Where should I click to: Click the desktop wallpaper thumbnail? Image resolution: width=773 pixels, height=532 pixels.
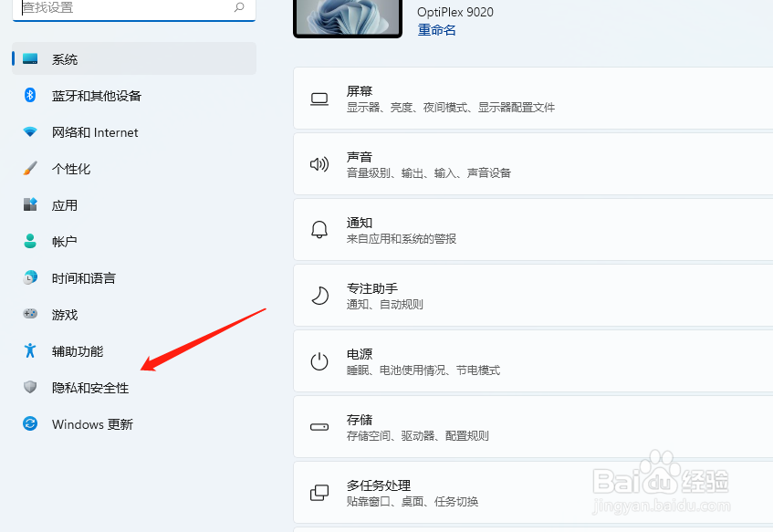(x=348, y=17)
